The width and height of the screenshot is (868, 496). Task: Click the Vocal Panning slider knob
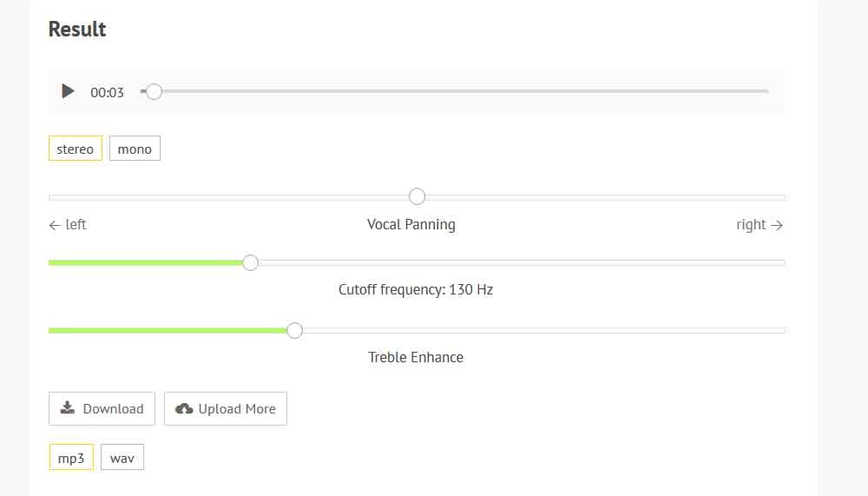pyautogui.click(x=417, y=196)
